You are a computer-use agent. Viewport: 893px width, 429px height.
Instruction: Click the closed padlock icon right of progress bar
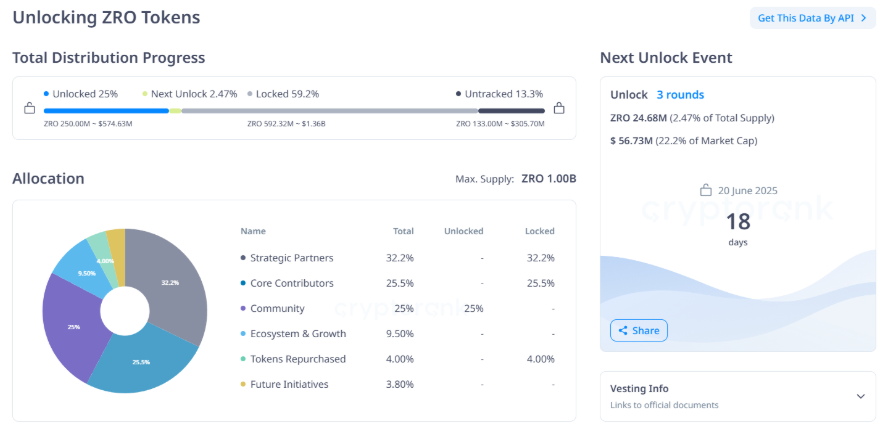[559, 108]
